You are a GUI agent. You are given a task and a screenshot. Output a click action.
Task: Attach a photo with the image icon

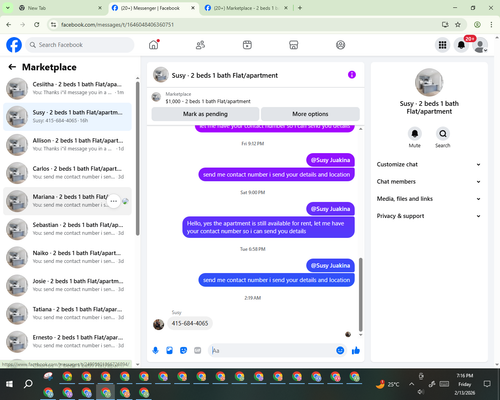[170, 350]
